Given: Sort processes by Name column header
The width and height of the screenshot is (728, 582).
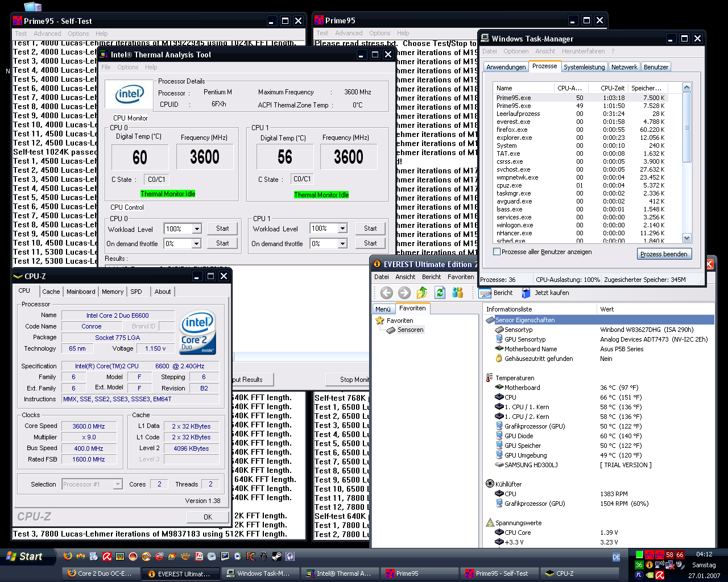Looking at the screenshot, I should [523, 88].
